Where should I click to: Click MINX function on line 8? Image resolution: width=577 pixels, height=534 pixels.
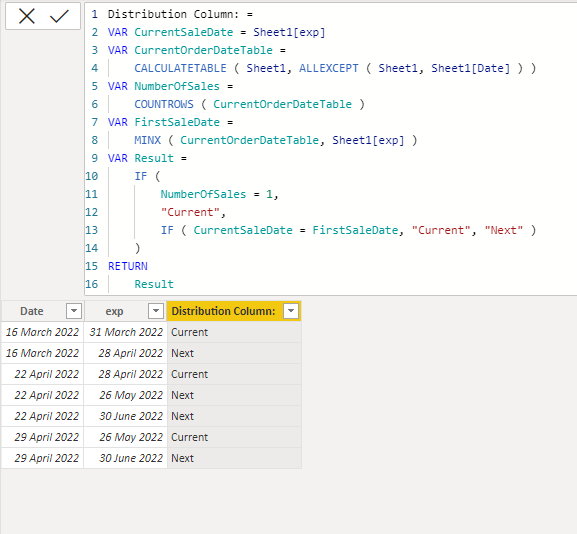pos(148,140)
